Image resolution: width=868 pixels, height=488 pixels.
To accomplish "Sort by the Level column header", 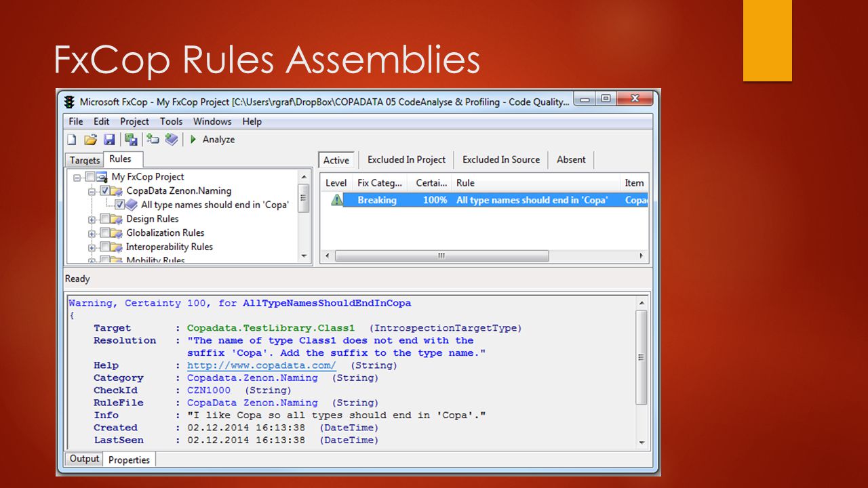I will coord(336,183).
